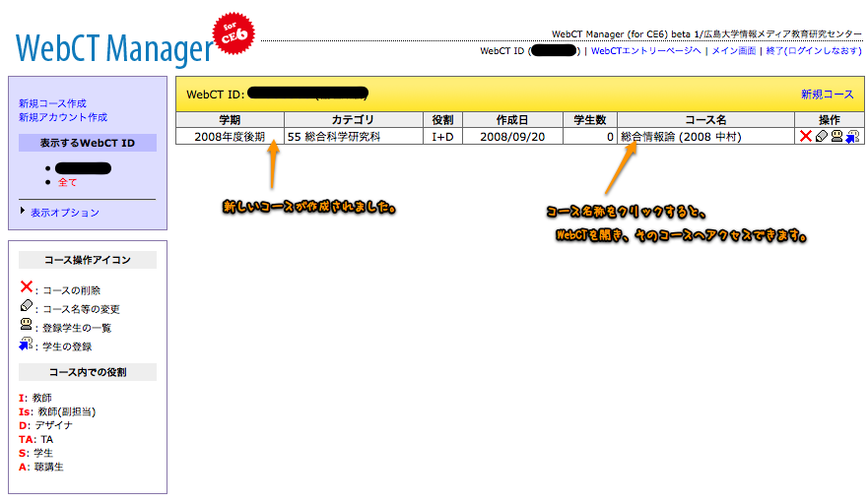Open 新規コース作成 link in sidebar
The height and width of the screenshot is (503, 868).
coord(52,103)
